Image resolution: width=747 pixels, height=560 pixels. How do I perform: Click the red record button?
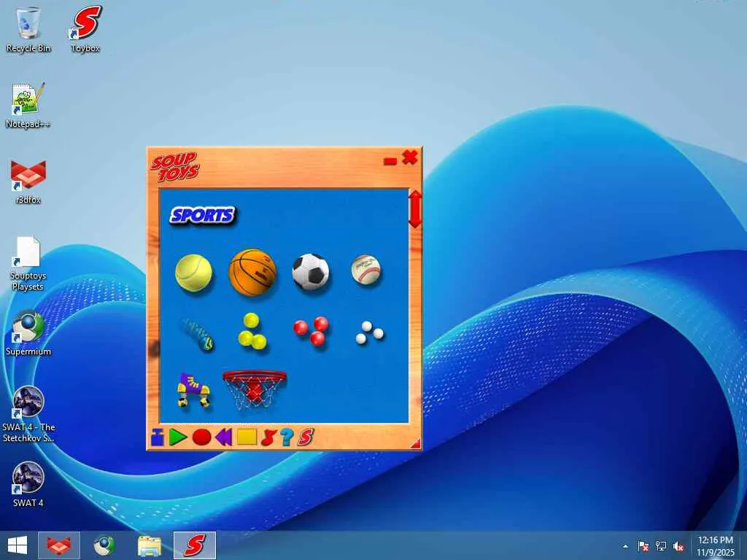click(x=201, y=437)
